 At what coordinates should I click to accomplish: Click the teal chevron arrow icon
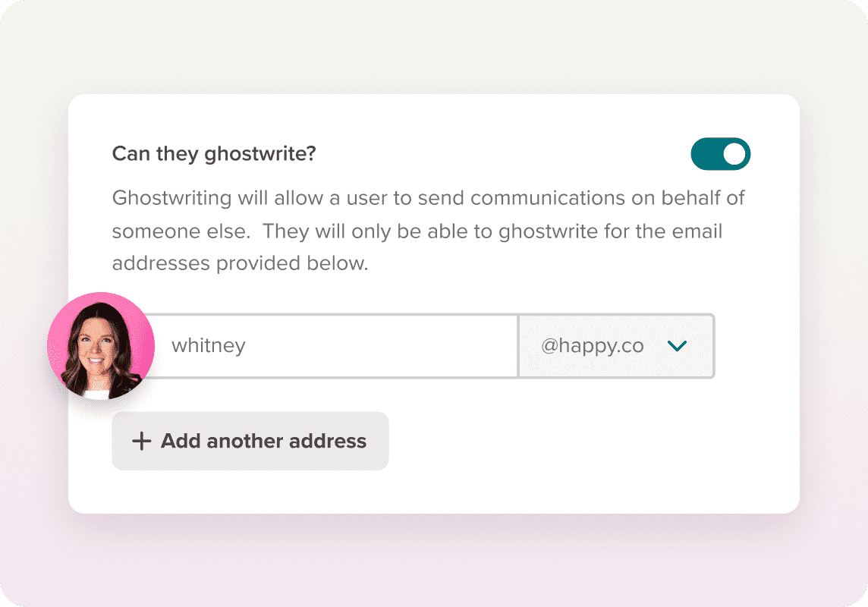click(x=677, y=346)
